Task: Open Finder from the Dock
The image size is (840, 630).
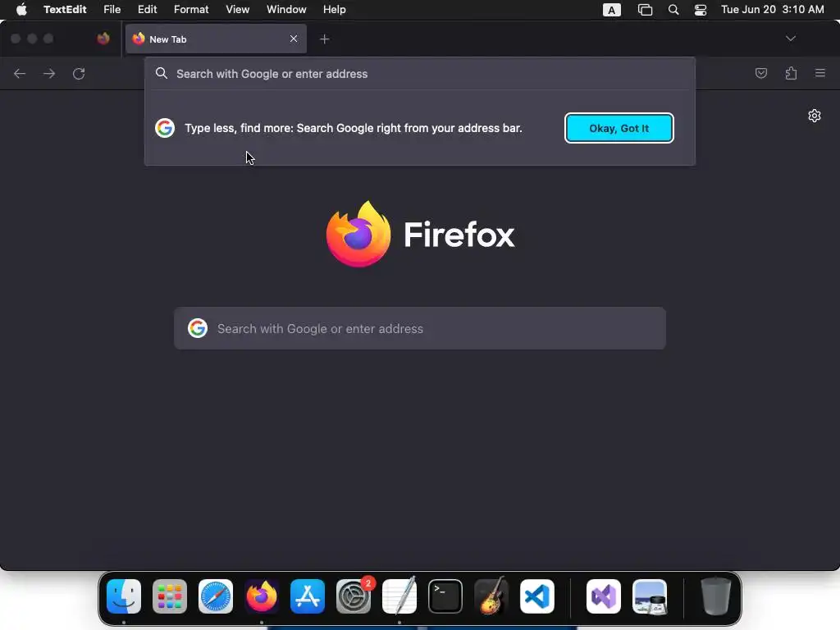Action: (124, 596)
